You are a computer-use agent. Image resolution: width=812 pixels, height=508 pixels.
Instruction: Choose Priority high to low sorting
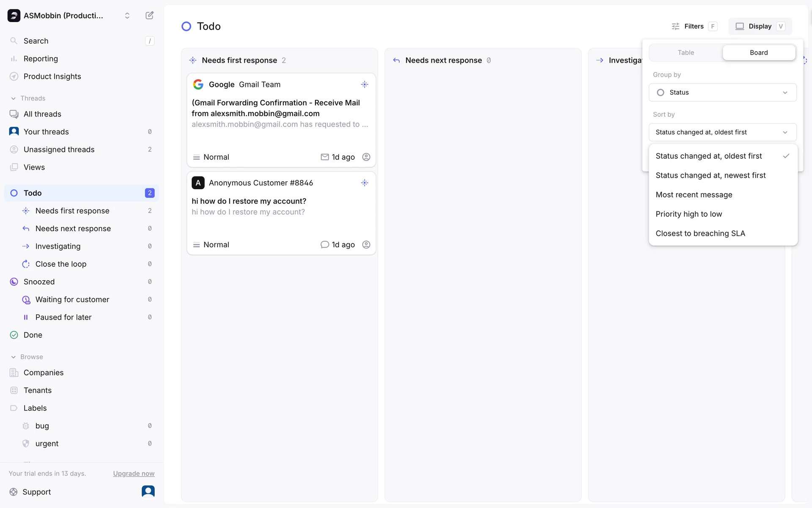(x=689, y=214)
